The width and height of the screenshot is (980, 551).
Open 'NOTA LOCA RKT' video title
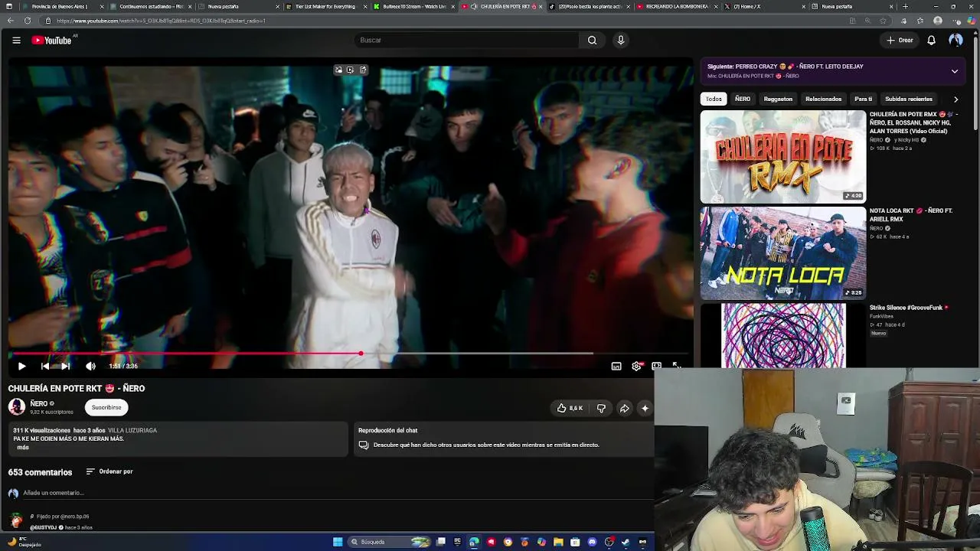coord(911,215)
